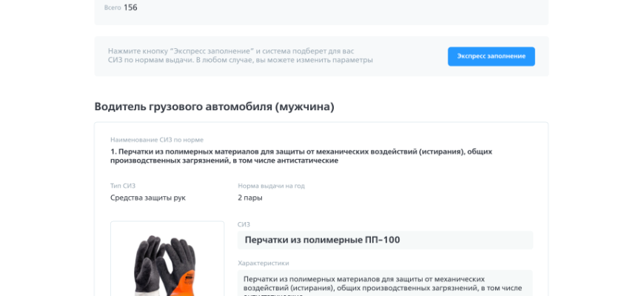
Task: Click the Характеристики label
Action: [263, 263]
